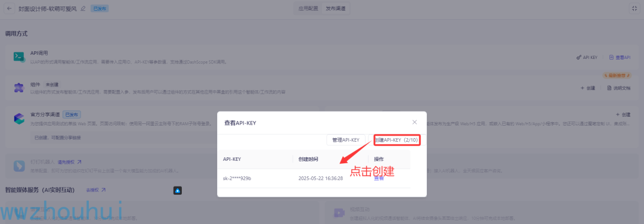
Task: Select the 发布渠道 tab
Action: [335, 8]
